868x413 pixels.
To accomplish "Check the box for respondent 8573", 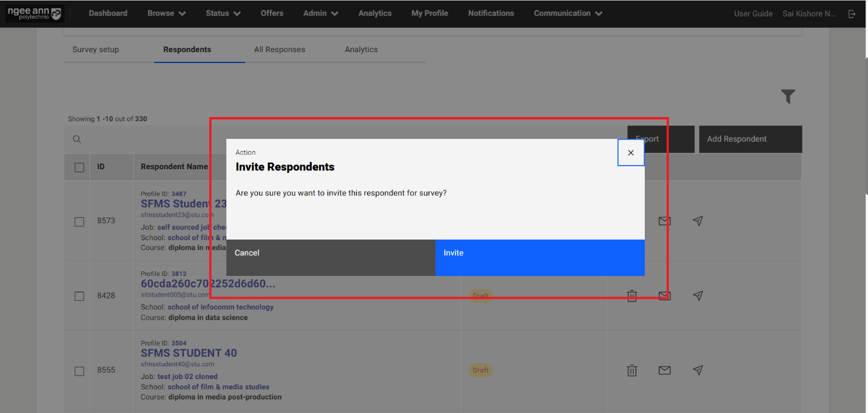I will (x=79, y=221).
